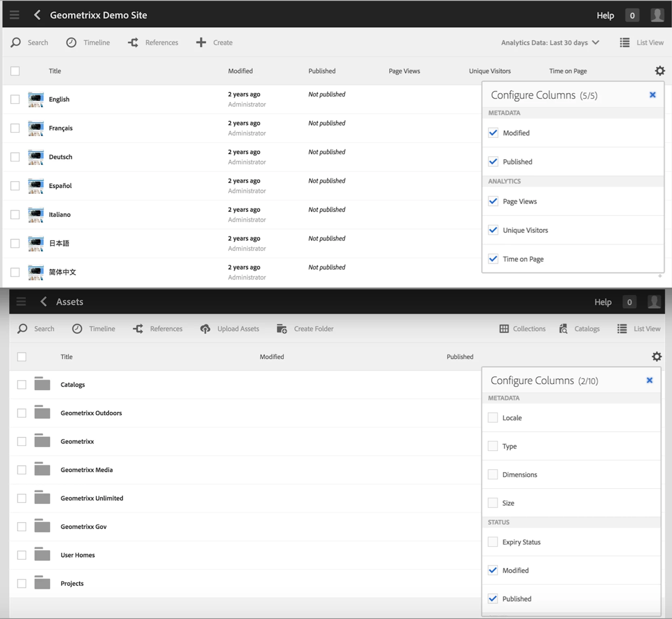
Task: Open the 日本語 page title
Action: coord(59,243)
